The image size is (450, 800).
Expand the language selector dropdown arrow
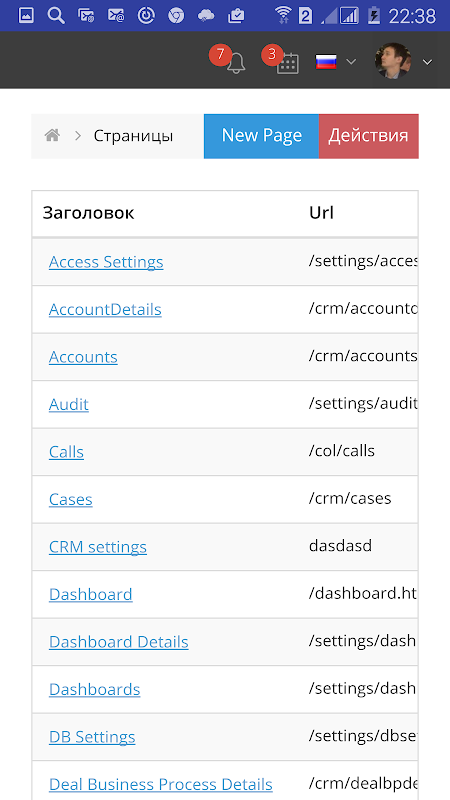351,62
